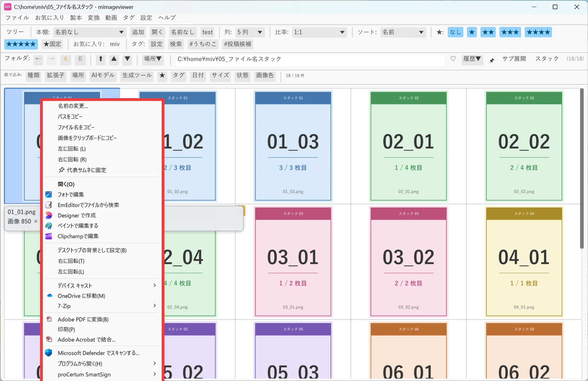Click the heart favorite icon next to the path
The width and height of the screenshot is (588, 381).
point(453,59)
